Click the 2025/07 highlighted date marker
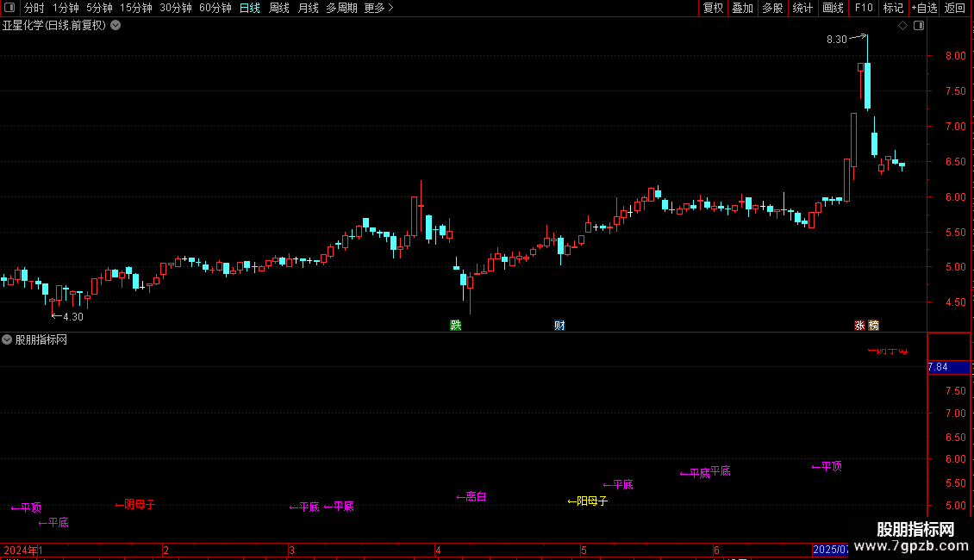Image resolution: width=974 pixels, height=560 pixels. 831,550
